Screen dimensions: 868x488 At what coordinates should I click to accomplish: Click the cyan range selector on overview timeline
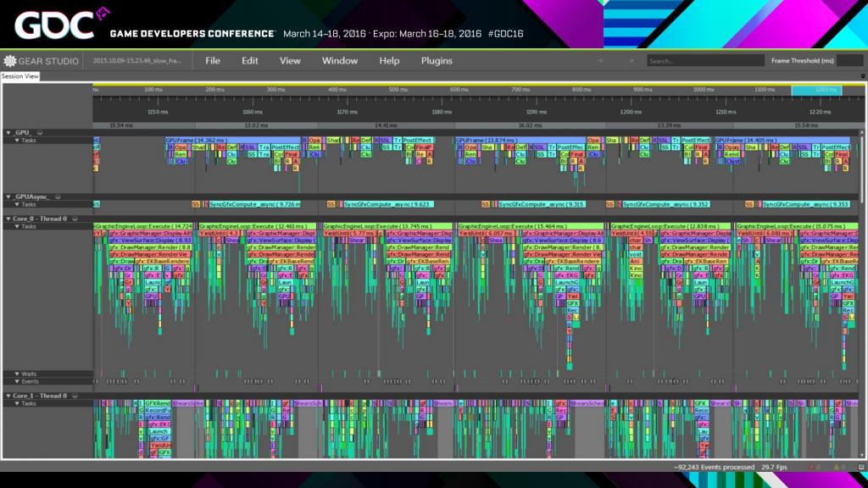(816, 90)
